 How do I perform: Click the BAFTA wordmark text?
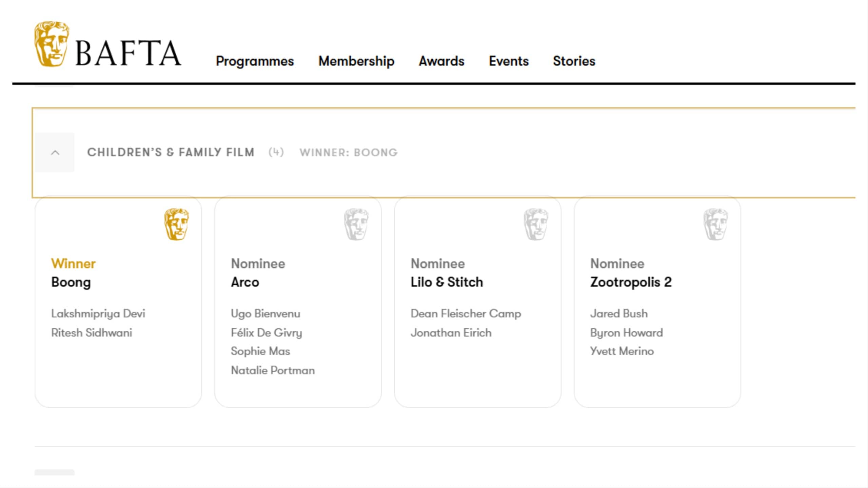[128, 53]
